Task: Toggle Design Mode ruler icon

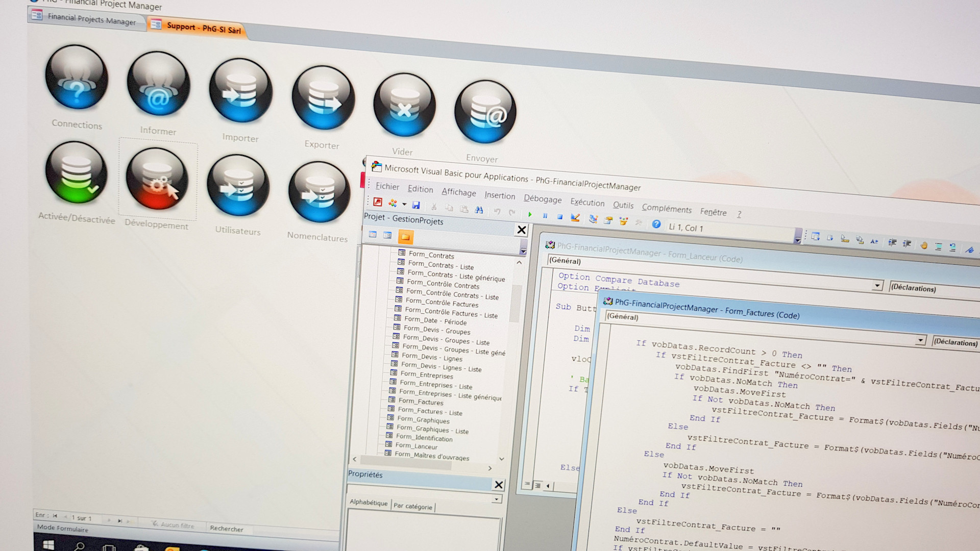Action: point(575,218)
